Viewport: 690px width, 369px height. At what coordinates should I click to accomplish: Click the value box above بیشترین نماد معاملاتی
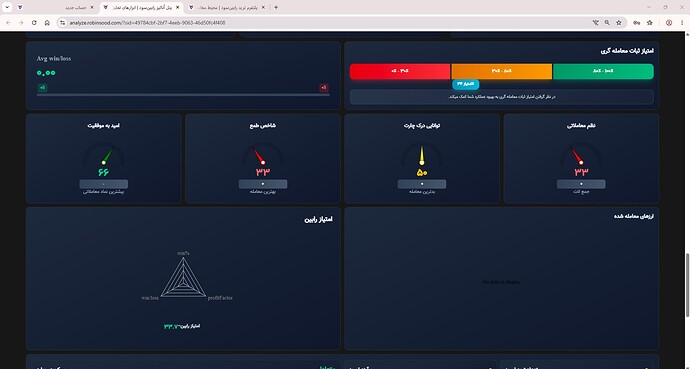click(103, 184)
